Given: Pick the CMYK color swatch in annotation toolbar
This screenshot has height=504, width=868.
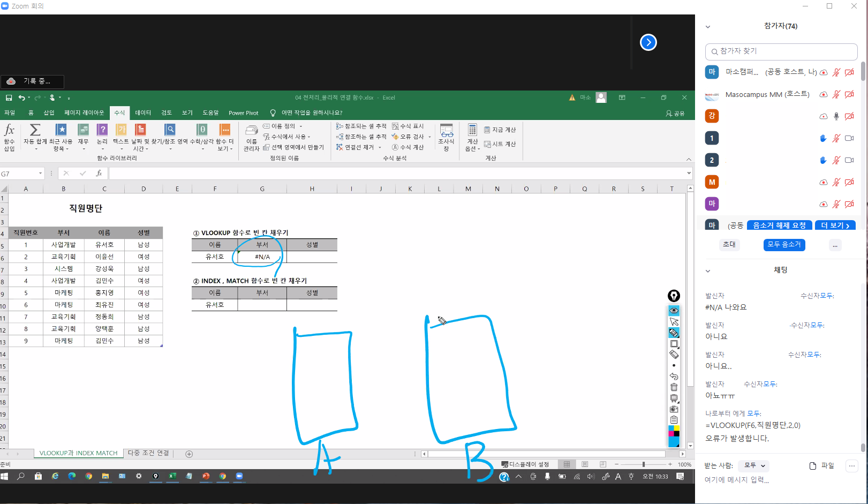Looking at the screenshot, I should click(x=674, y=432).
